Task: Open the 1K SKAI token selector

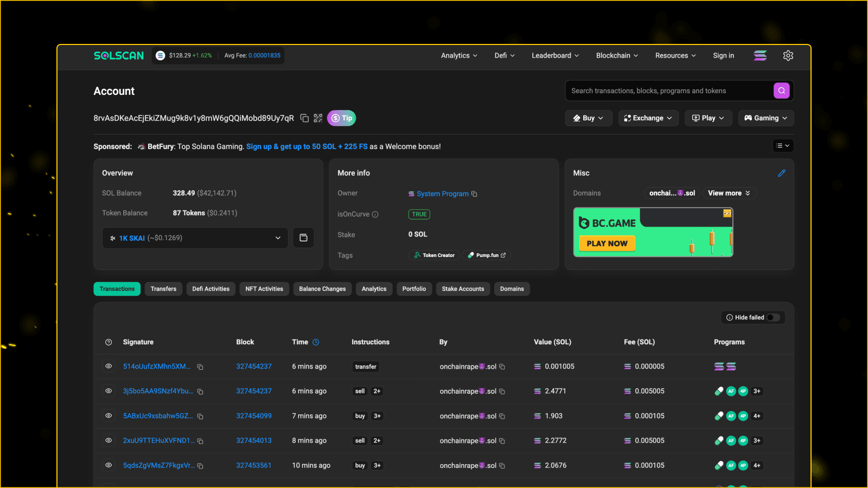Action: click(x=195, y=237)
